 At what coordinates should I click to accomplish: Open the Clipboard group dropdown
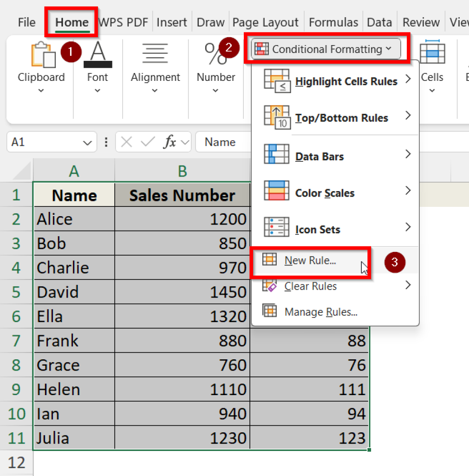(41, 91)
